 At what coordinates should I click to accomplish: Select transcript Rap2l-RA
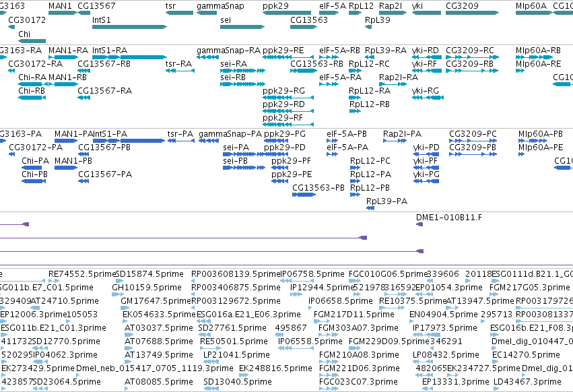click(393, 84)
